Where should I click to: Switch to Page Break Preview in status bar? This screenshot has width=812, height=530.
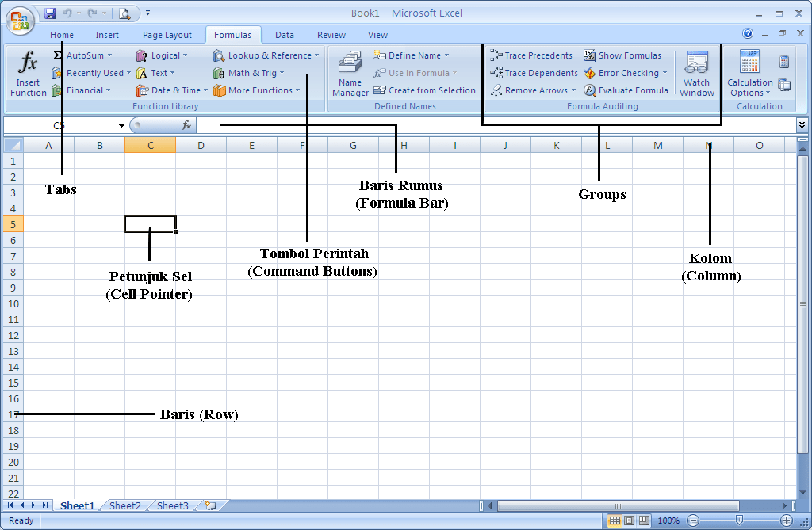click(x=644, y=520)
